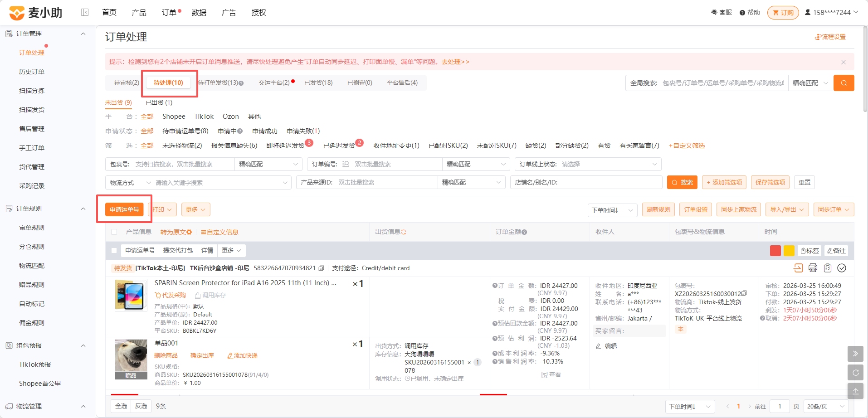Open 流程设置 at top right
The height and width of the screenshot is (418, 868).
tap(830, 37)
